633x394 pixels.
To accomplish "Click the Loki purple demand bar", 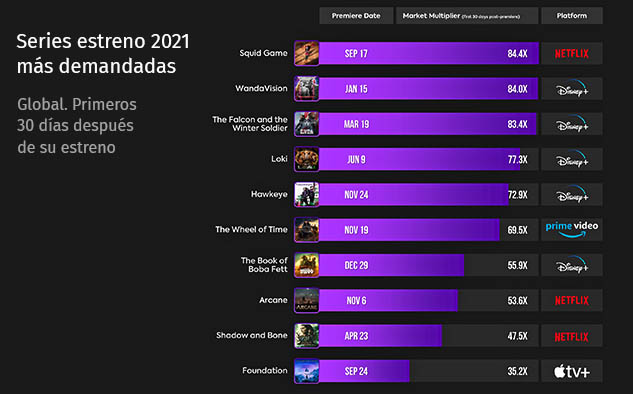I will (x=419, y=159).
